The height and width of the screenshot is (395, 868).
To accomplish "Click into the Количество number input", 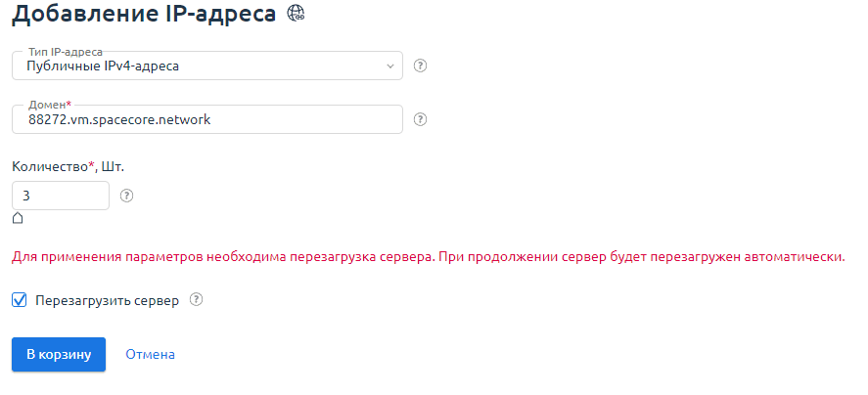I will click(x=59, y=196).
